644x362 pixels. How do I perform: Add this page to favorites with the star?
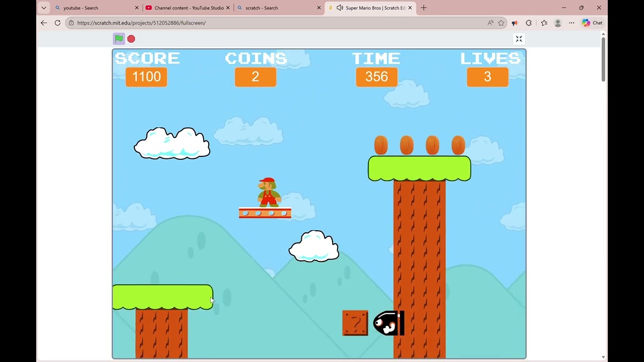click(501, 23)
